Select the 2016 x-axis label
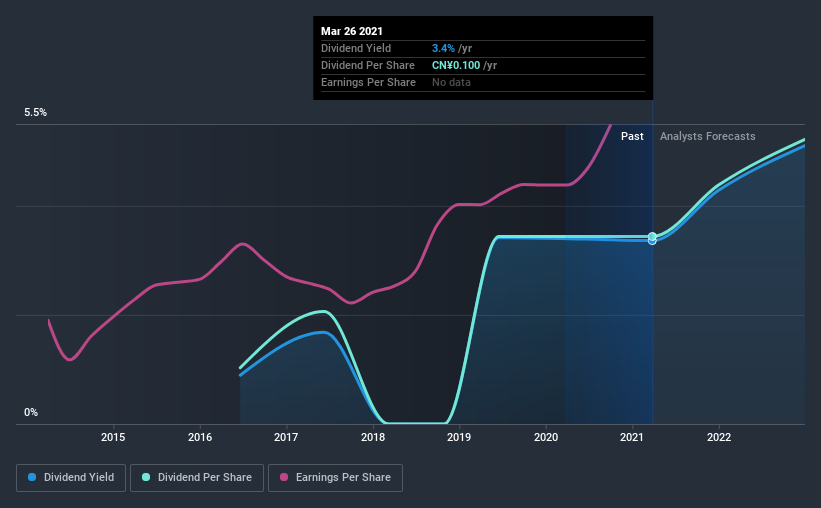This screenshot has height=508, width=821. point(200,437)
